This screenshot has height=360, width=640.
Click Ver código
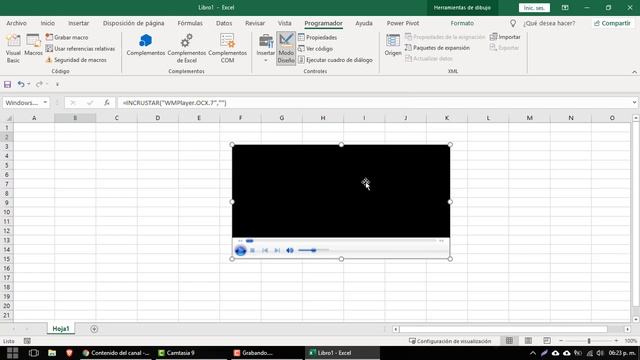[315, 49]
